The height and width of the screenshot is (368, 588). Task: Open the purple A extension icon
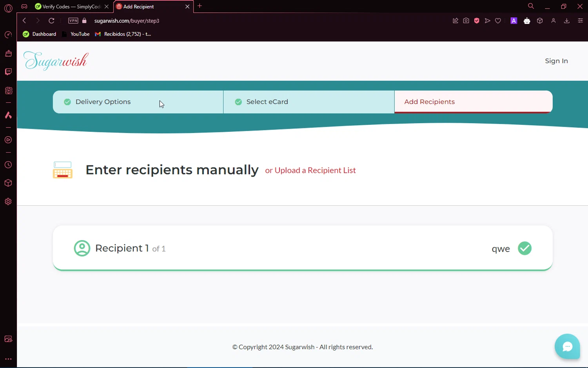[514, 21]
